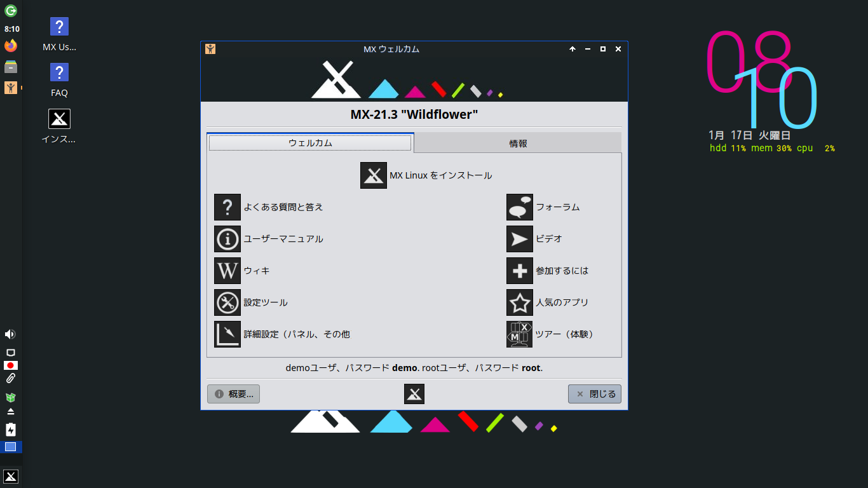Screen dimensions: 868x488
Task: Click the MX Linux をインストール label
Action: (441, 175)
